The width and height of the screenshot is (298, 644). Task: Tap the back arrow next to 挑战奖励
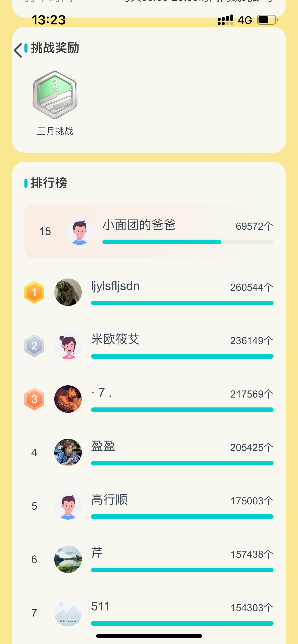[x=18, y=50]
